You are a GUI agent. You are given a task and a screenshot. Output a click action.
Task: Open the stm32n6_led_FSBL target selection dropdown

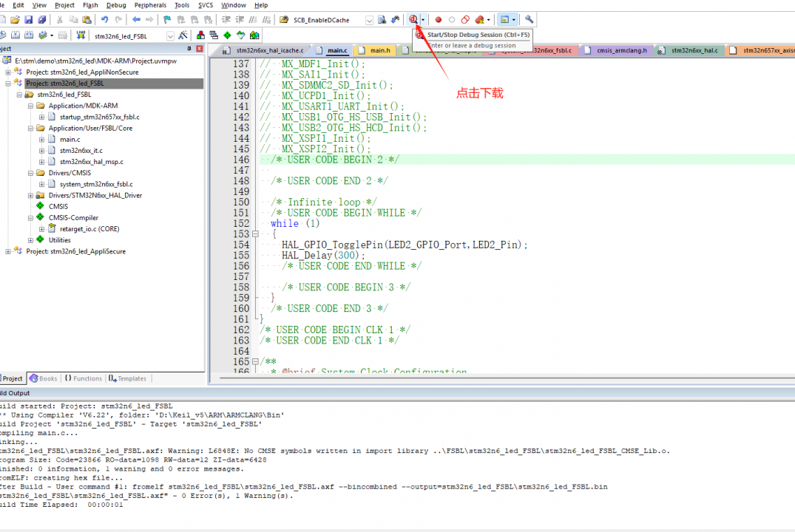(x=170, y=34)
